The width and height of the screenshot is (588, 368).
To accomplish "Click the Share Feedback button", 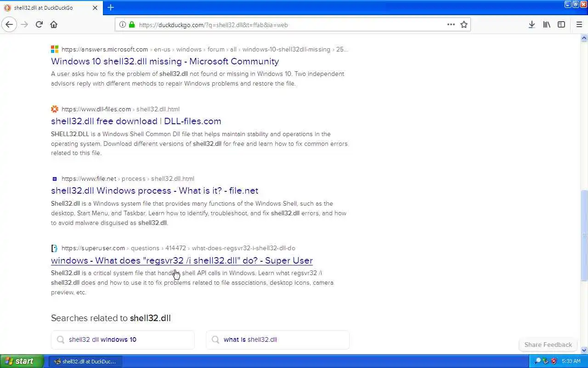I will [x=548, y=345].
